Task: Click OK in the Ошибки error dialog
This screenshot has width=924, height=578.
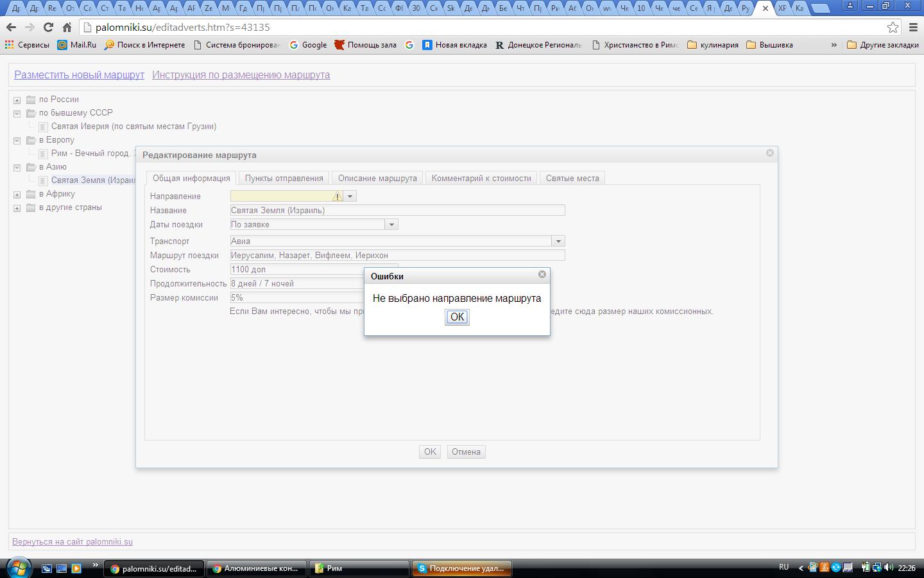Action: click(457, 317)
